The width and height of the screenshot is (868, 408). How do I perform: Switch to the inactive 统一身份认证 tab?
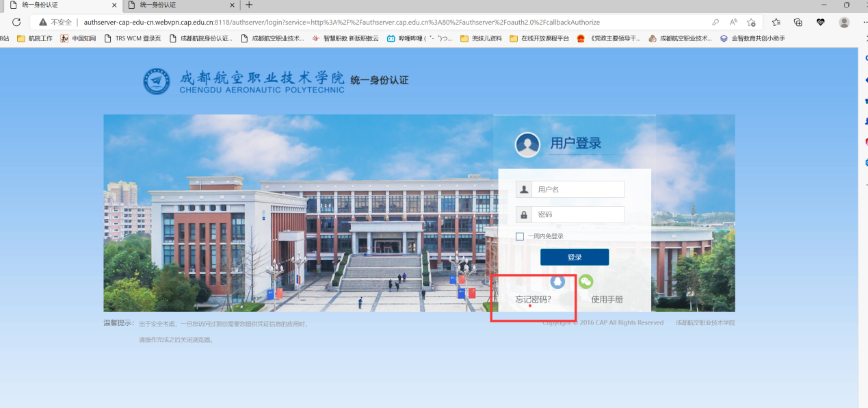(x=183, y=5)
